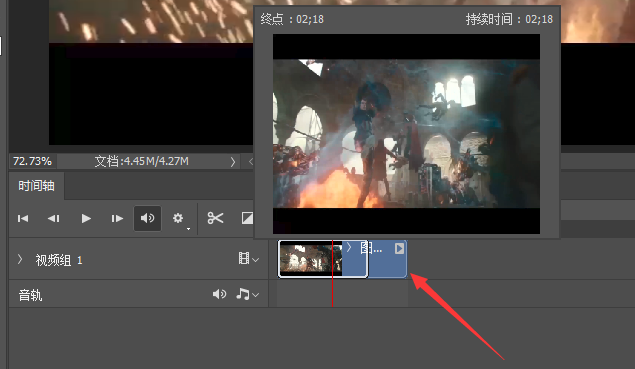Step forward to next frame
635x369 pixels.
click(x=117, y=219)
